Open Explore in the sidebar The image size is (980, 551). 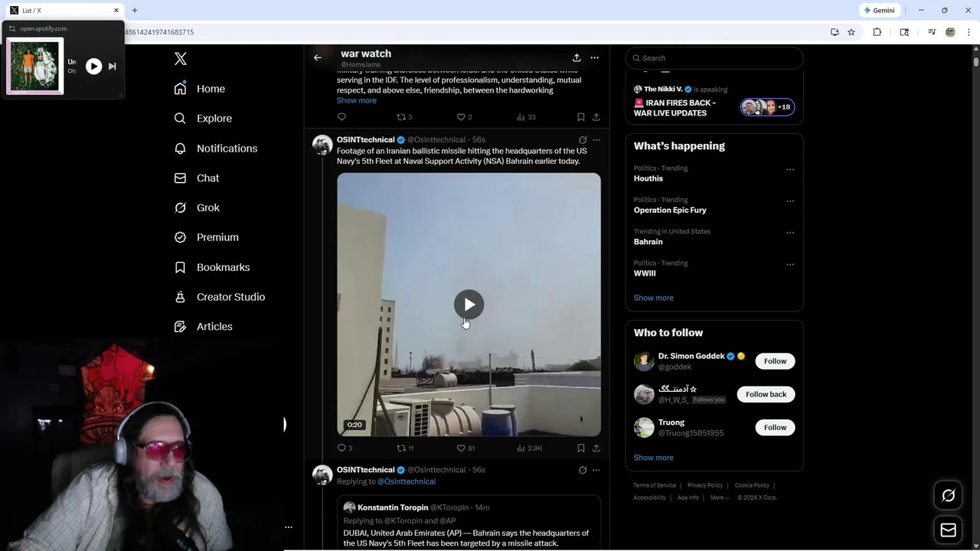[203, 119]
